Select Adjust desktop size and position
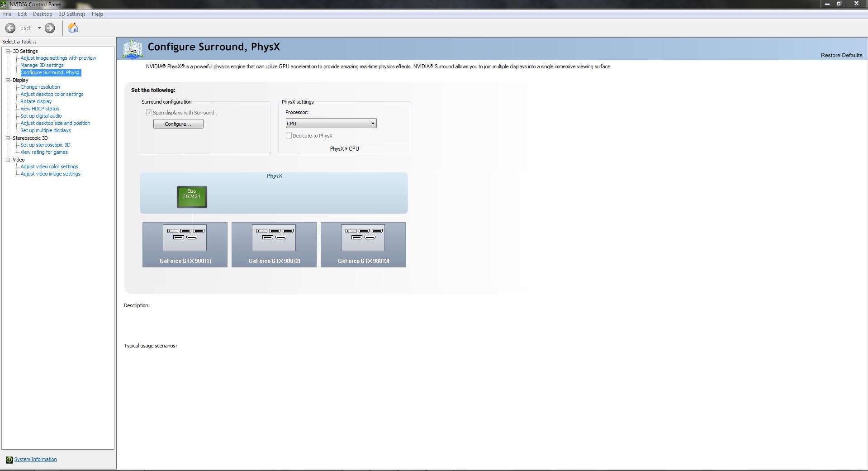 coord(55,123)
